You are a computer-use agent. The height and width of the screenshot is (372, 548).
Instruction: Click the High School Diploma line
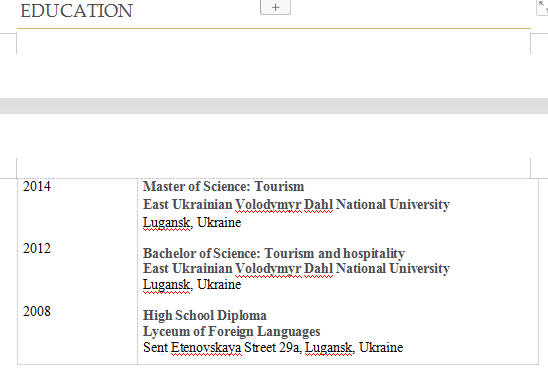205,315
